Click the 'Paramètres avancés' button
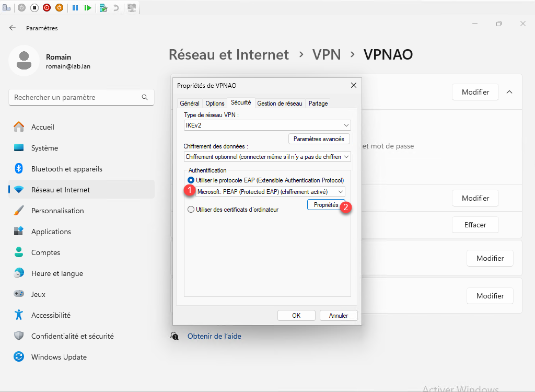535x392 pixels. (x=319, y=139)
